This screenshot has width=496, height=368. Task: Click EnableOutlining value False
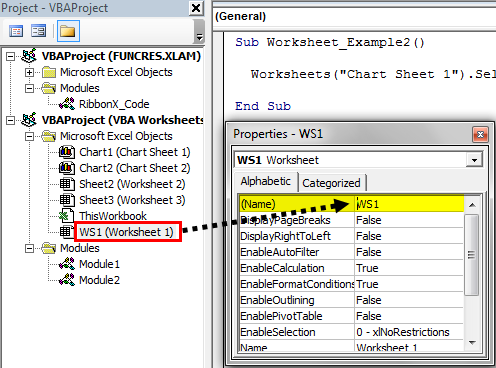click(x=409, y=300)
